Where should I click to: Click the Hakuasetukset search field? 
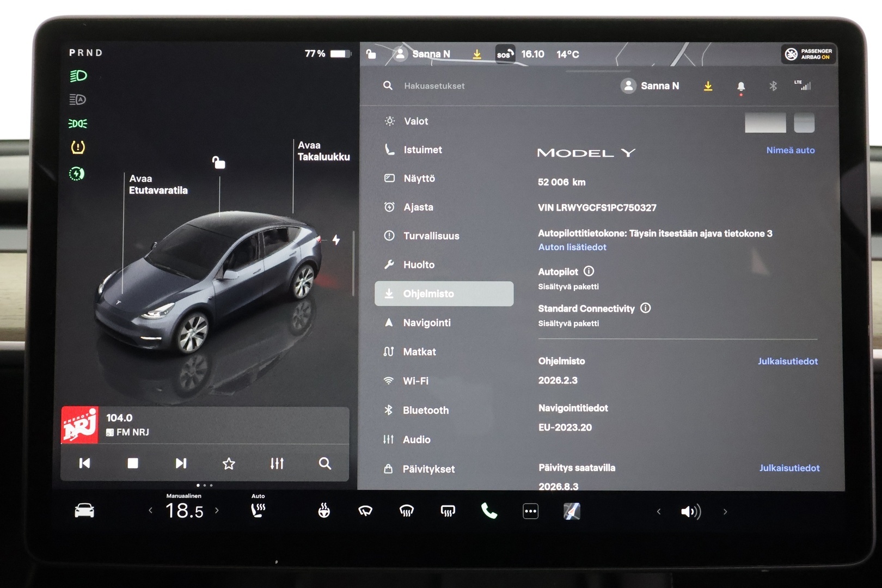[433, 86]
